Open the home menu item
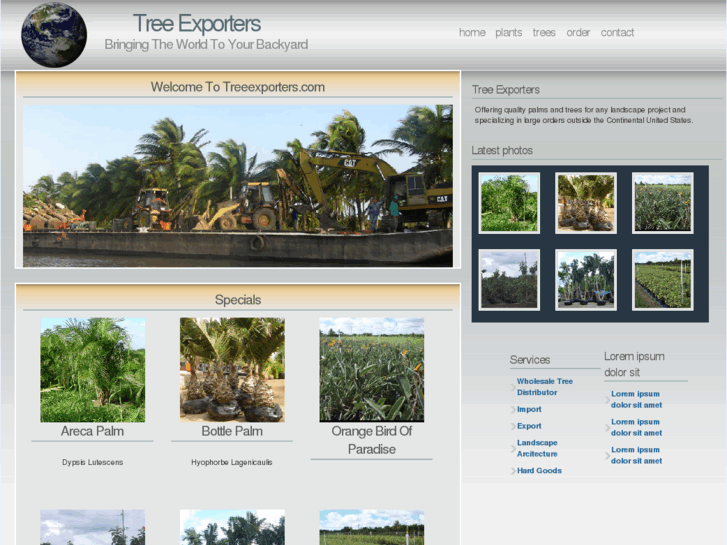Screen dimensions: 727x545 [472, 33]
